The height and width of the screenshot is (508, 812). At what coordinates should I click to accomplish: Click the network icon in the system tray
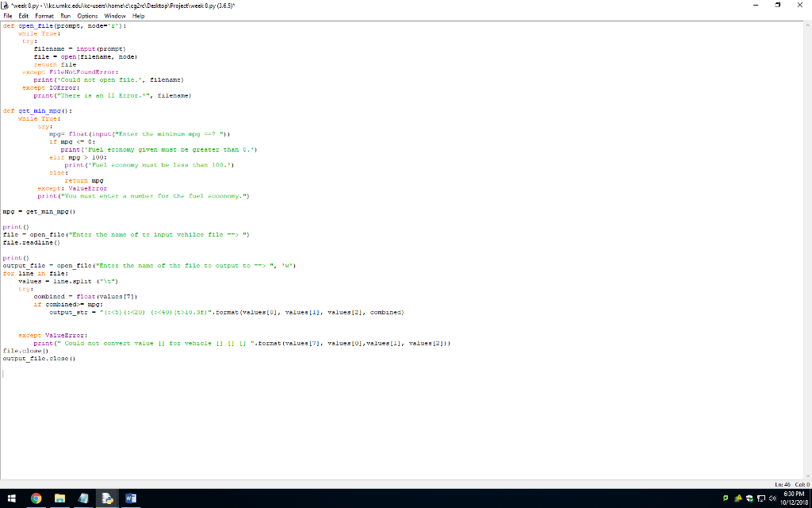tap(761, 498)
